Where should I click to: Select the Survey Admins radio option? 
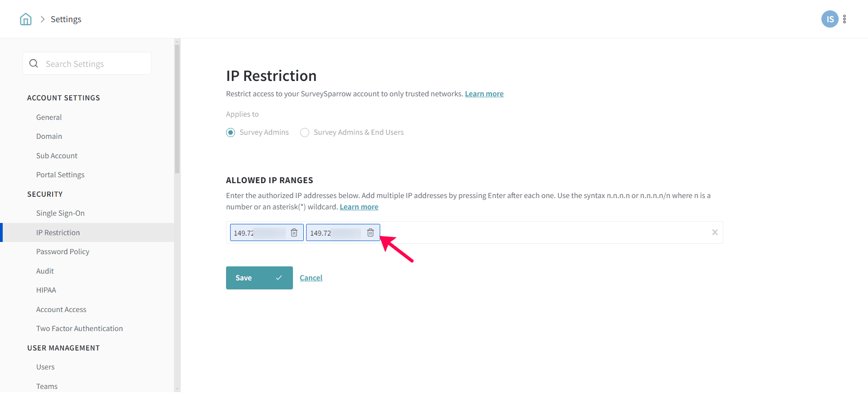coord(231,133)
